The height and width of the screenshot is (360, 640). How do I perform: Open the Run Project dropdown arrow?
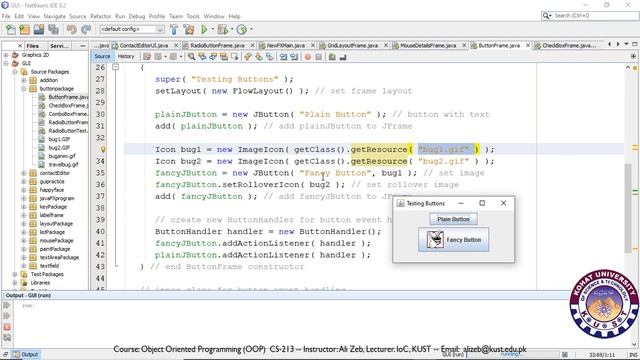pos(212,29)
